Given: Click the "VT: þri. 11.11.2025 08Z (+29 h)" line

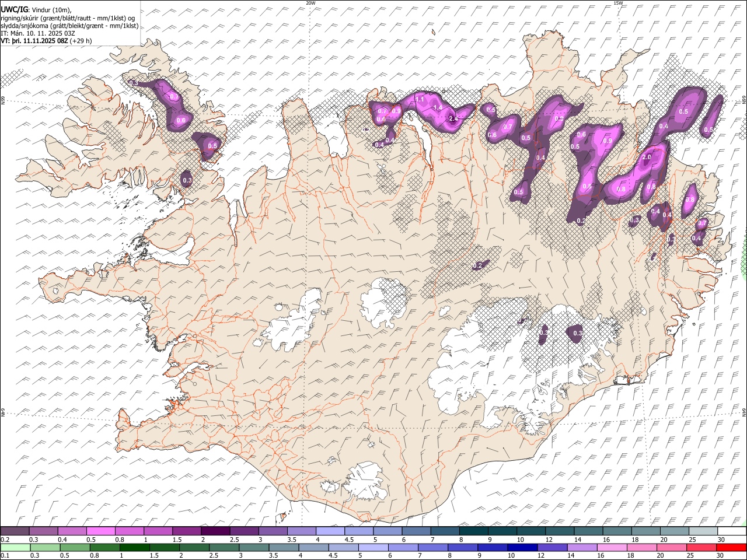Looking at the screenshot, I should (x=46, y=41).
